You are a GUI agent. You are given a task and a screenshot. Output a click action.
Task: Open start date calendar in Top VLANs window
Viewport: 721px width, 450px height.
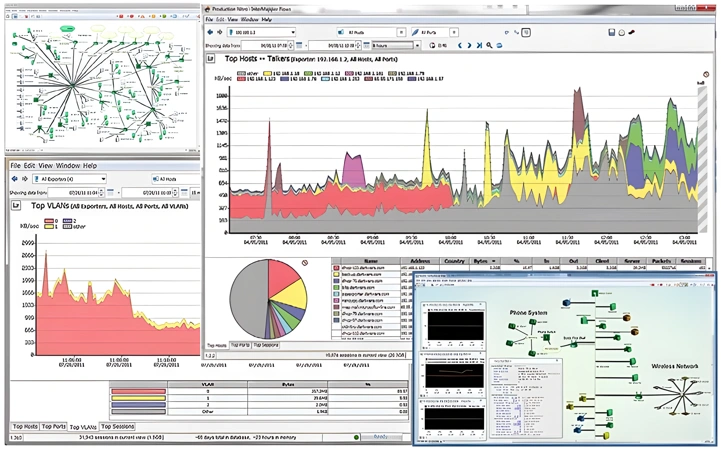pos(111,192)
